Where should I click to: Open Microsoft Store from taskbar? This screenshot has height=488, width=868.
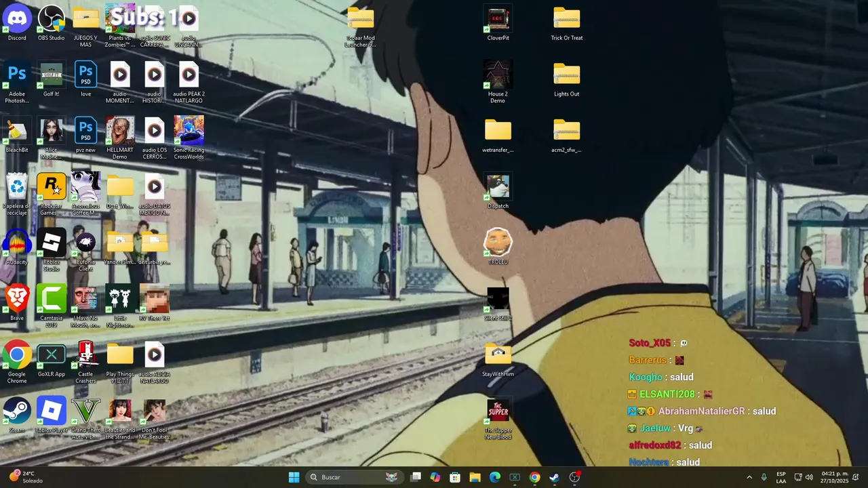(x=455, y=477)
